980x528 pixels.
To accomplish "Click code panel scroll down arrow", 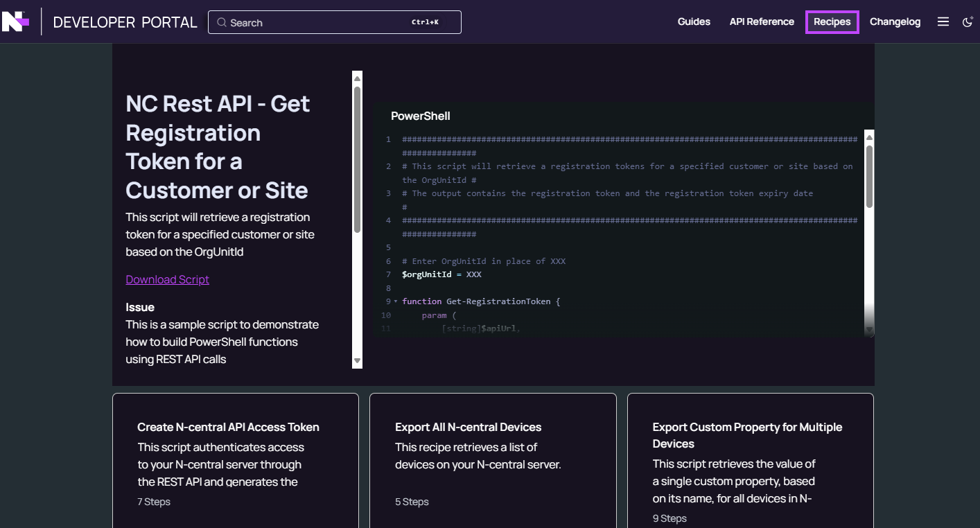I will (869, 331).
